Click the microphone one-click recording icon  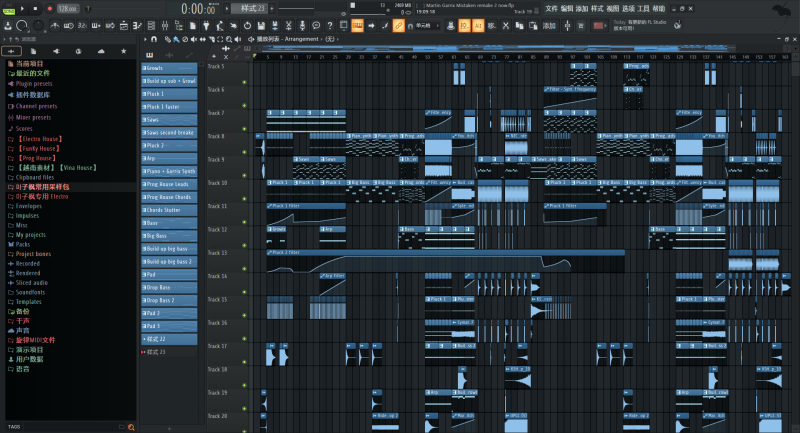tap(303, 26)
